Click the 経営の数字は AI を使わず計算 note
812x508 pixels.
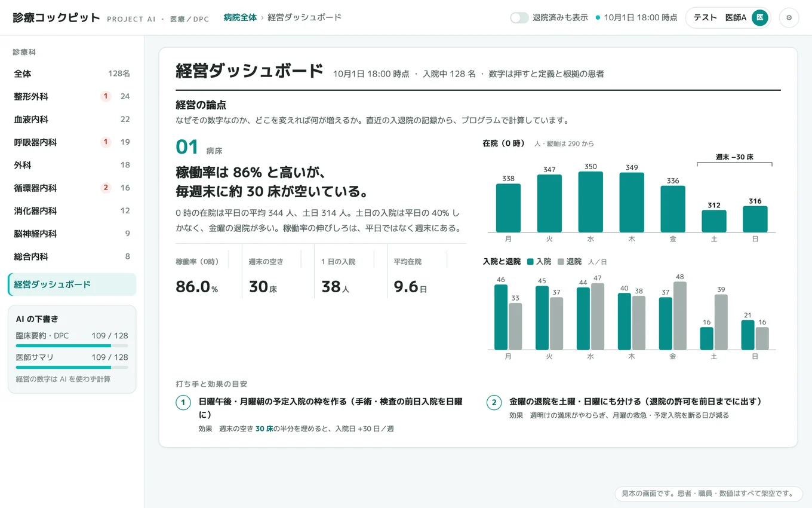[63, 379]
